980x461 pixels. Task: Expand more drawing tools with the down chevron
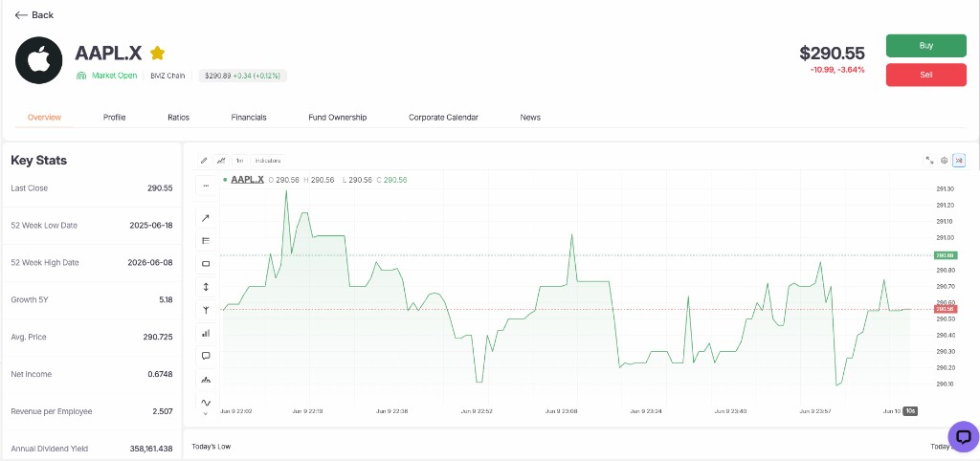click(x=206, y=413)
